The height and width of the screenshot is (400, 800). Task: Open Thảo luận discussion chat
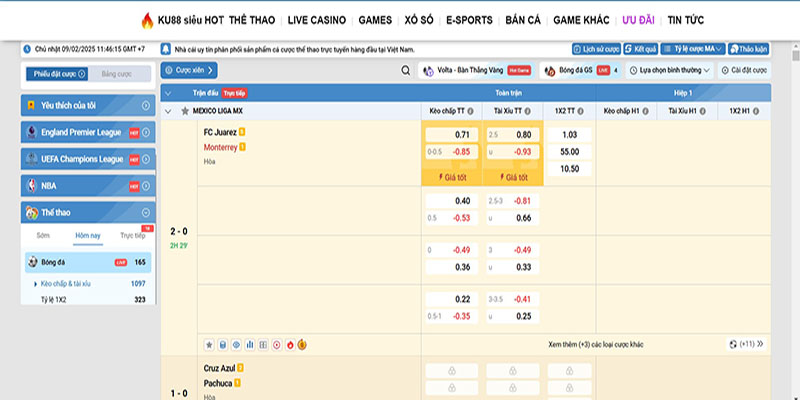pos(749,48)
